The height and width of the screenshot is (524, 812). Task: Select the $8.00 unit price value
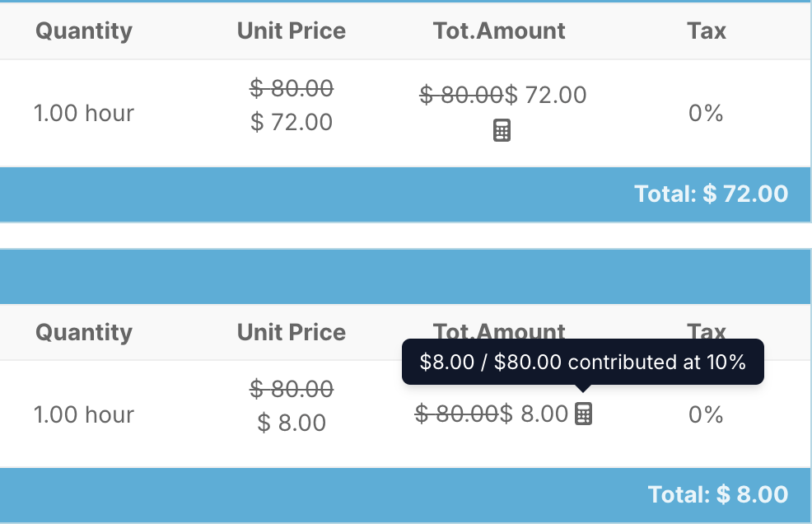click(x=292, y=423)
